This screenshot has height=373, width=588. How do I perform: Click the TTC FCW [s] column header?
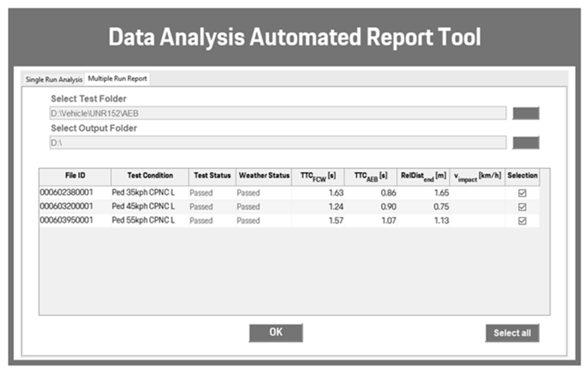[318, 177]
